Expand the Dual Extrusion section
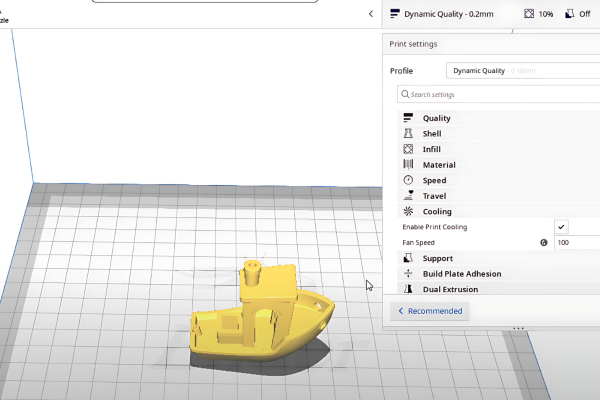600x400 pixels. (x=450, y=289)
